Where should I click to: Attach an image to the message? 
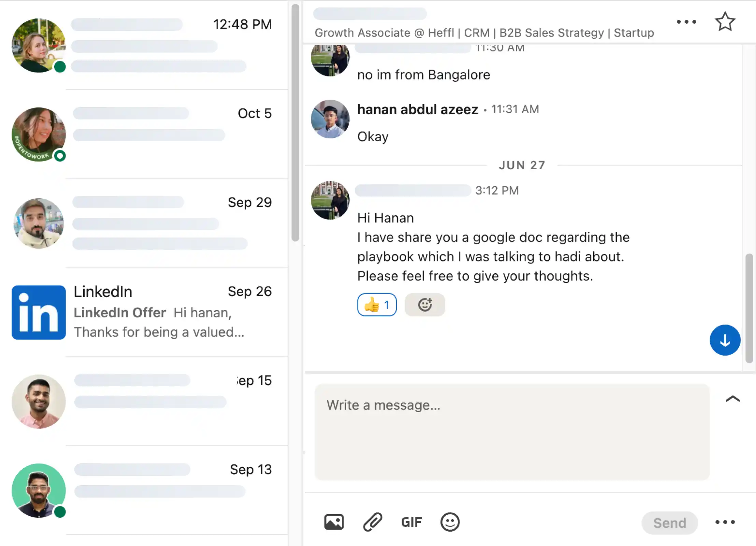tap(334, 522)
